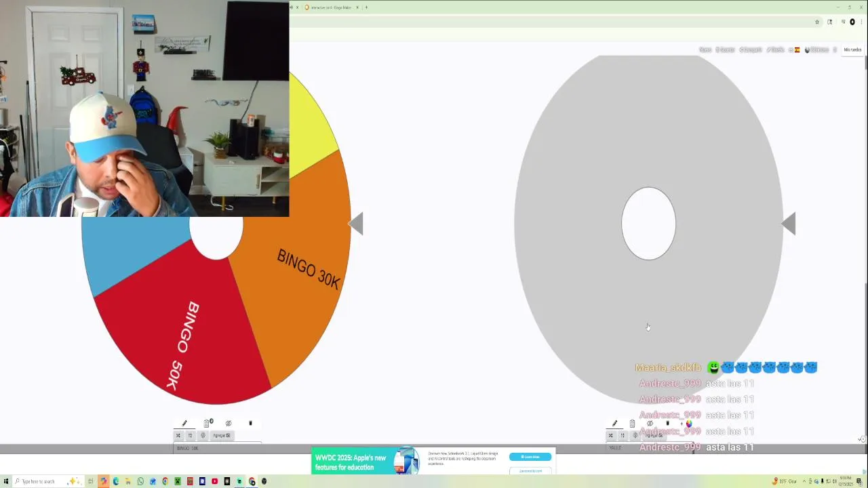Open color palette under right wheel
The image size is (868, 488).
[688, 424]
